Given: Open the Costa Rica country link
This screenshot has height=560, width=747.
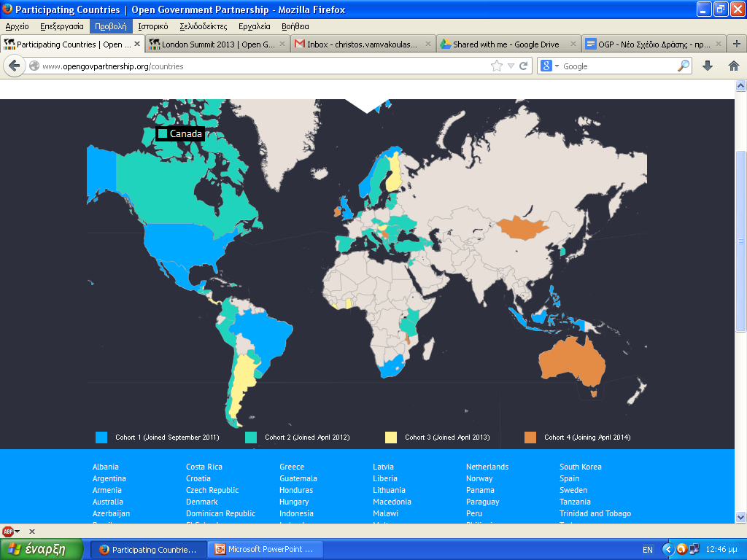Looking at the screenshot, I should (x=204, y=467).
